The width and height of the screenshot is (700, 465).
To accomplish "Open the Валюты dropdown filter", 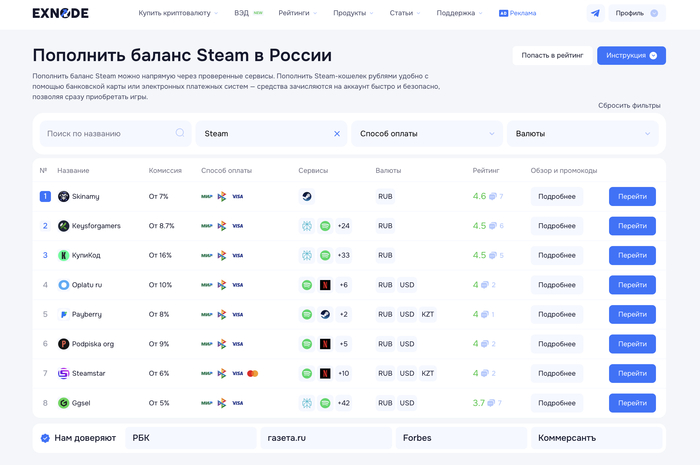I will coord(583,133).
